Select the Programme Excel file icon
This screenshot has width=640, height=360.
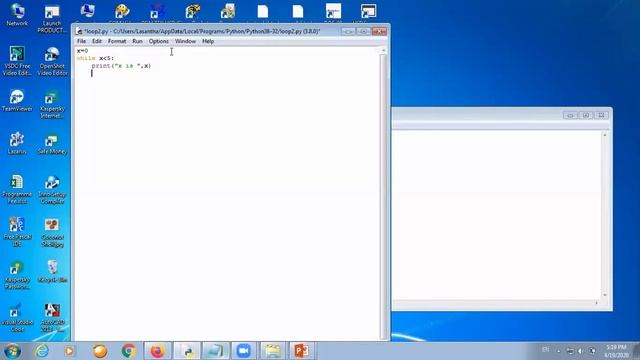tap(17, 189)
